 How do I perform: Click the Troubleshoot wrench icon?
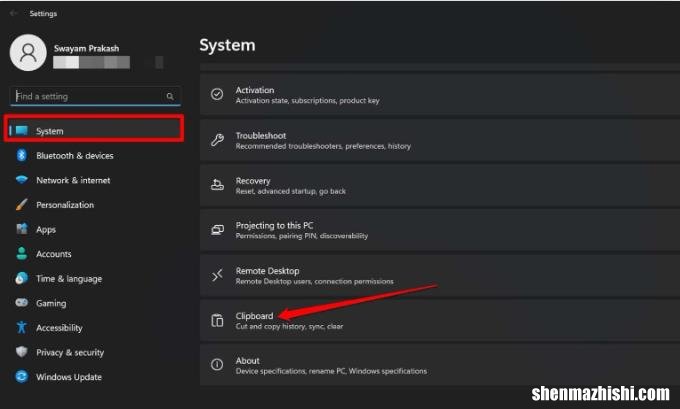(x=217, y=140)
